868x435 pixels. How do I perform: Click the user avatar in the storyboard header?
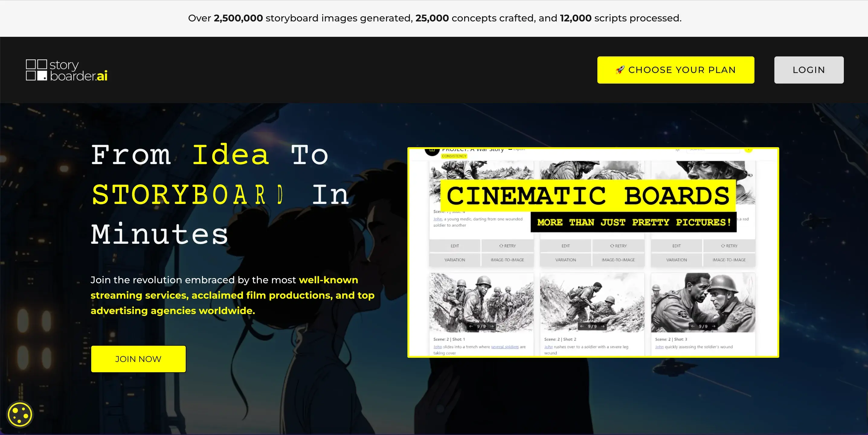[748, 150]
